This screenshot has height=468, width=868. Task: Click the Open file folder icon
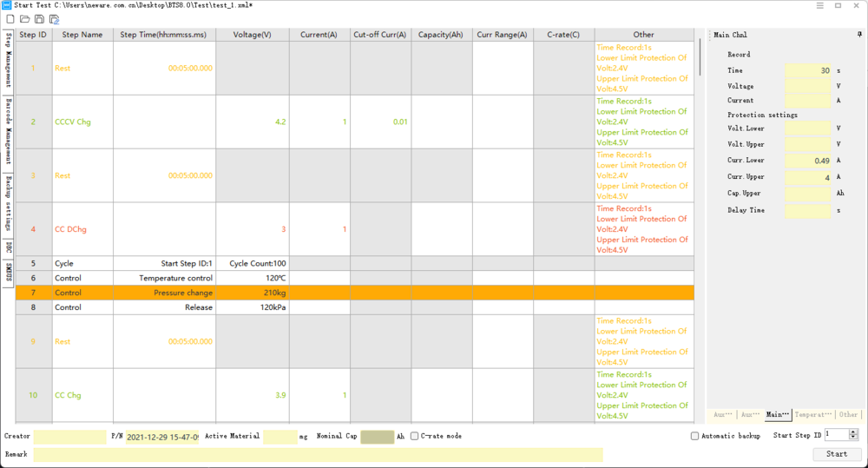click(x=24, y=19)
